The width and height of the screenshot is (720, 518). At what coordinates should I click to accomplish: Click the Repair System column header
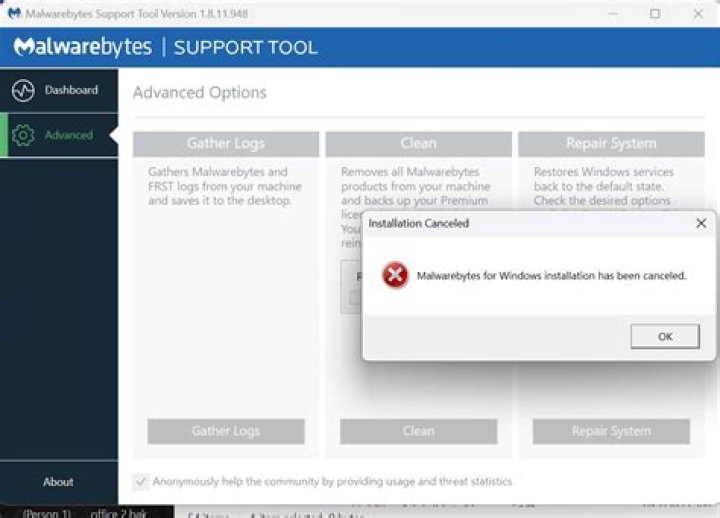tap(611, 144)
